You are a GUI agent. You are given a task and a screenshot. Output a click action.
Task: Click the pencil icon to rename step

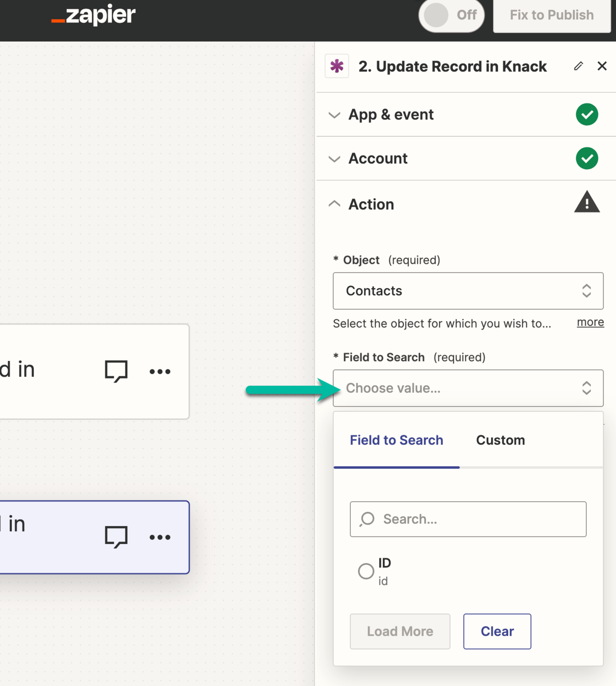(578, 66)
